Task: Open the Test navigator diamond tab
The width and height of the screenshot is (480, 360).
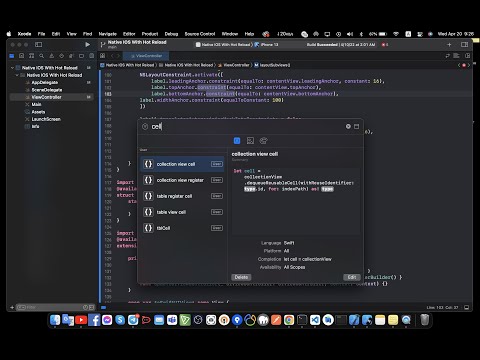Action: point(61,56)
